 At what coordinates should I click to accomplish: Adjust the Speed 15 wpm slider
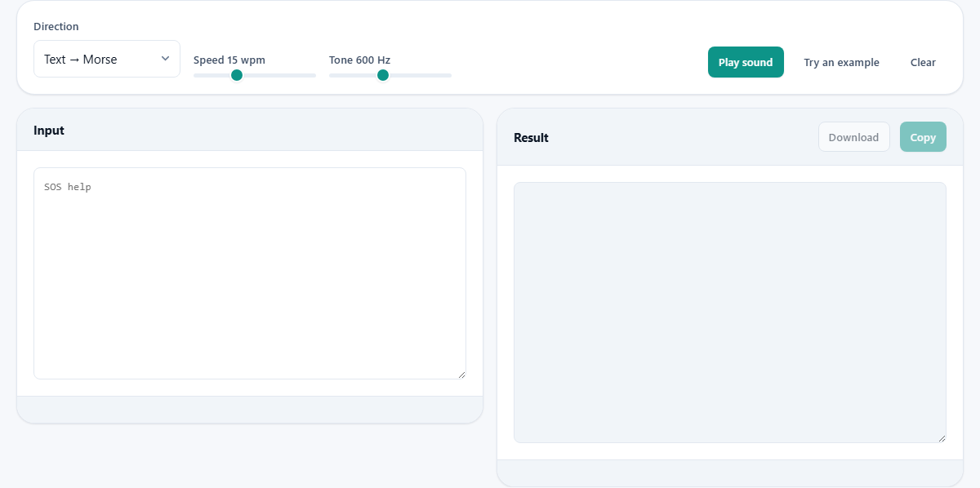point(254,75)
